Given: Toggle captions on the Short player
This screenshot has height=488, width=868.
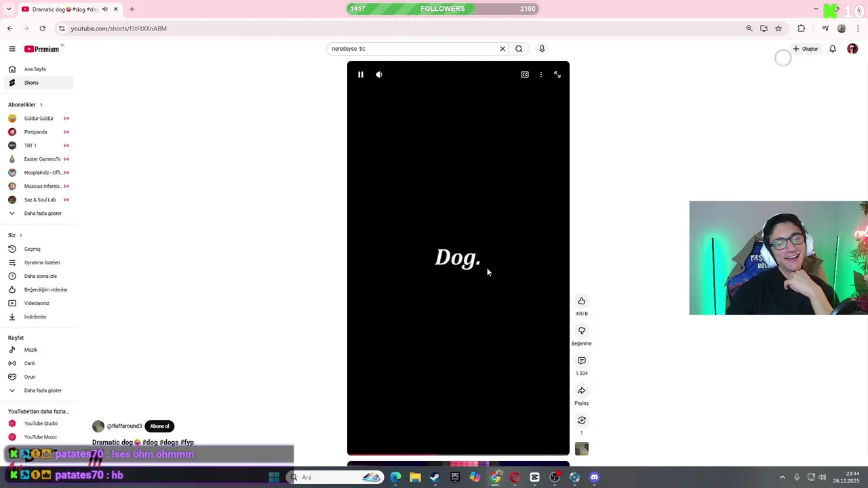Looking at the screenshot, I should pos(525,75).
